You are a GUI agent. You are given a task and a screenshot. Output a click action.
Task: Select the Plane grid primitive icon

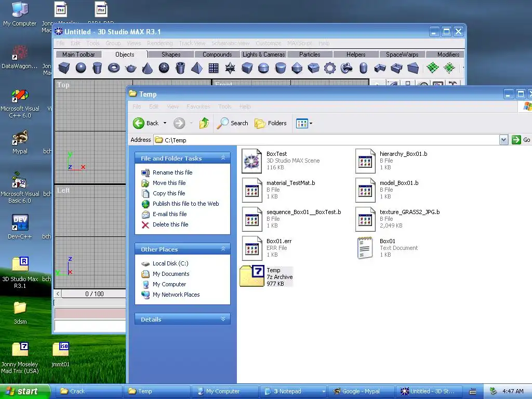[214, 68]
